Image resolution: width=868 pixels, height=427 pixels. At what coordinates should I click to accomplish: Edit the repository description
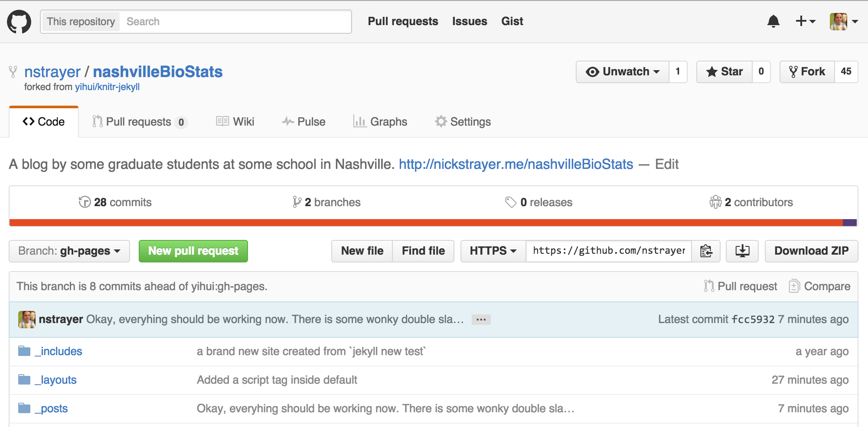(667, 164)
